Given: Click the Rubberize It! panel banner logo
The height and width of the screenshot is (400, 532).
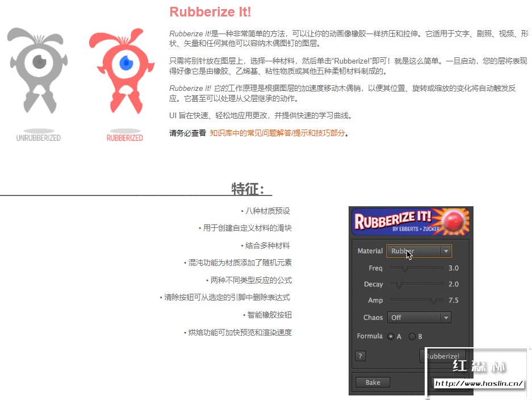Looking at the screenshot, I should pyautogui.click(x=411, y=222).
